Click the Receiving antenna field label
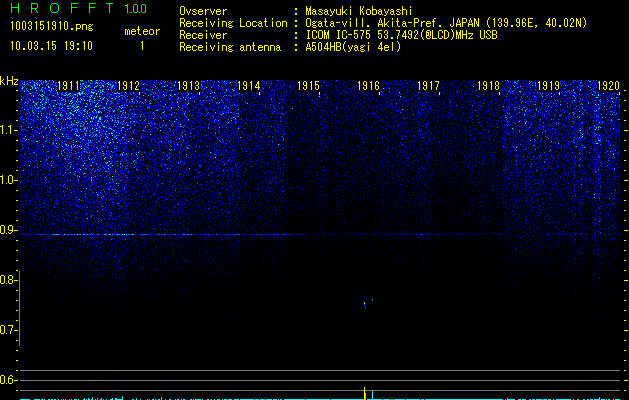The height and width of the screenshot is (400, 629). coord(230,47)
